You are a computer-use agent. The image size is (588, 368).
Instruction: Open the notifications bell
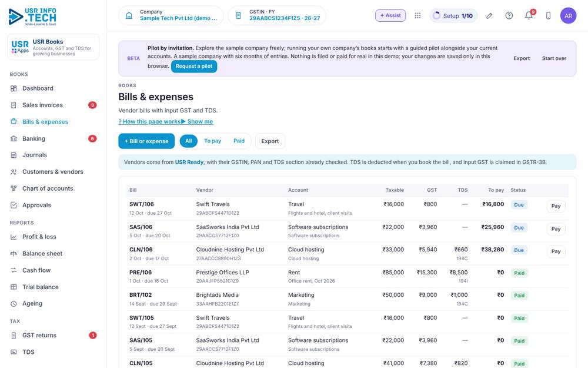click(x=529, y=16)
